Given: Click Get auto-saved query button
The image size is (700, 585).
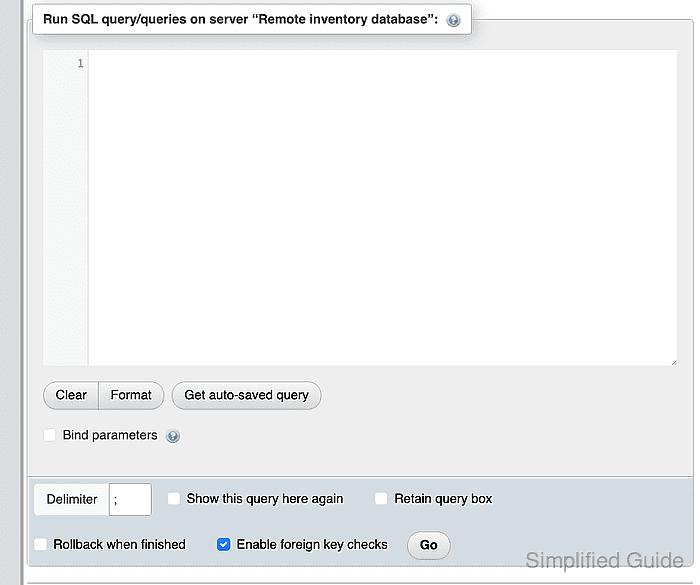Looking at the screenshot, I should coord(246,395).
